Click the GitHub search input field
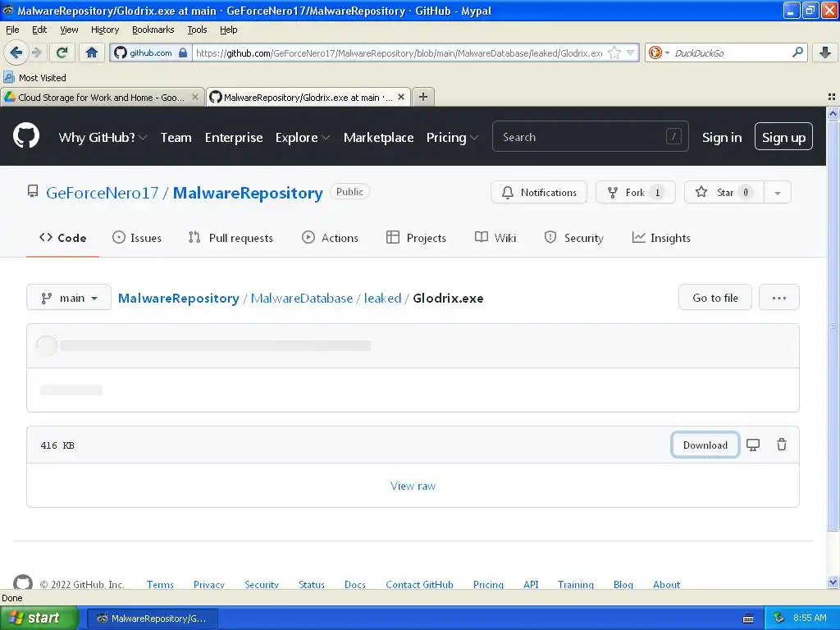The image size is (840, 630). pyautogui.click(x=590, y=137)
